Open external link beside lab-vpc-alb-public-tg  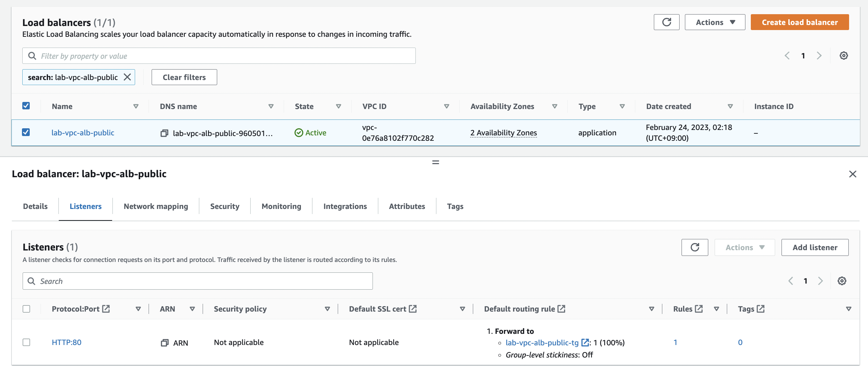[585, 343]
